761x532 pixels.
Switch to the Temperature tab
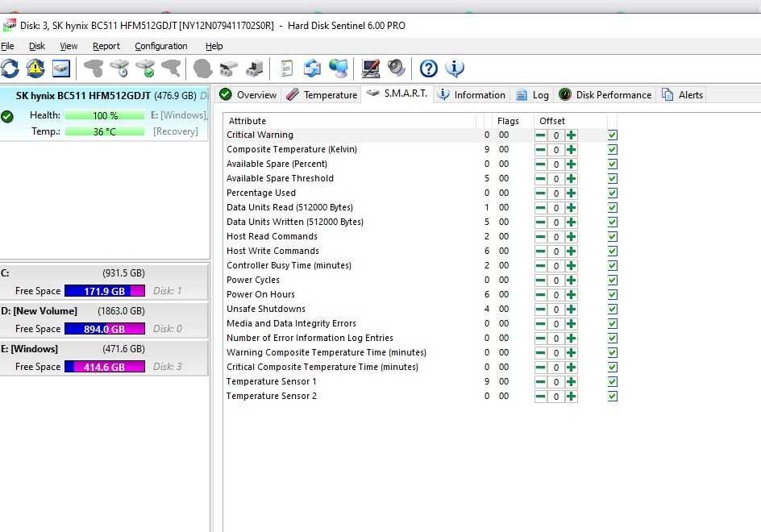pyautogui.click(x=322, y=94)
